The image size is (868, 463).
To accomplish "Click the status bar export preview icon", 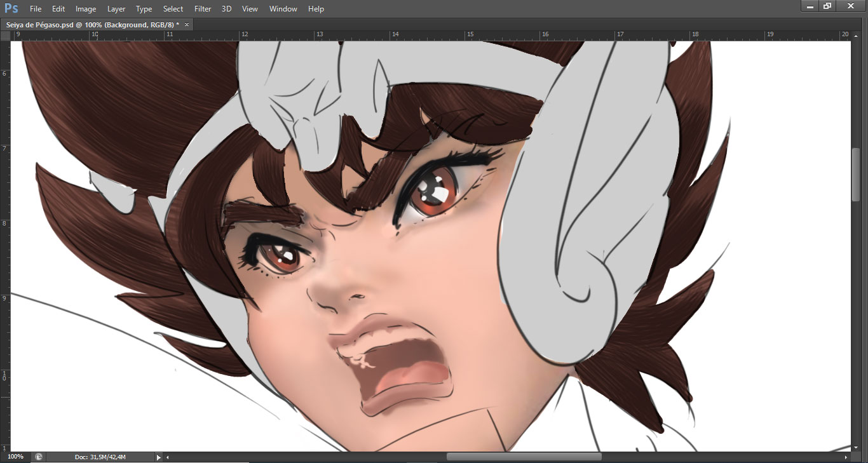I will pos(39,457).
